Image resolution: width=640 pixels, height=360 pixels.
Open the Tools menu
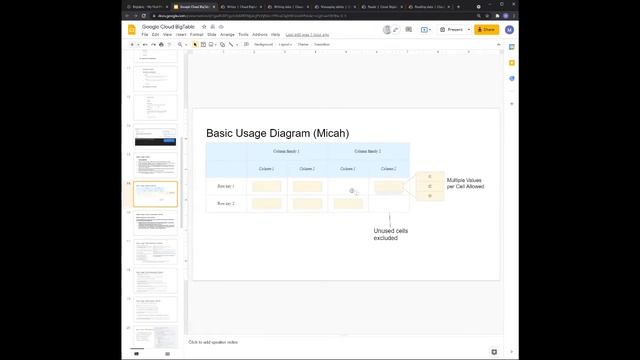click(243, 35)
